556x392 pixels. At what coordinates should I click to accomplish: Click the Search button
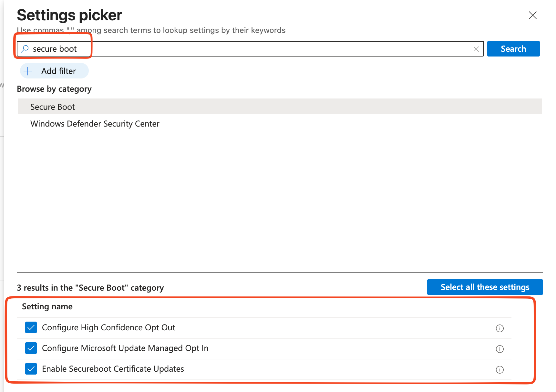[513, 49]
